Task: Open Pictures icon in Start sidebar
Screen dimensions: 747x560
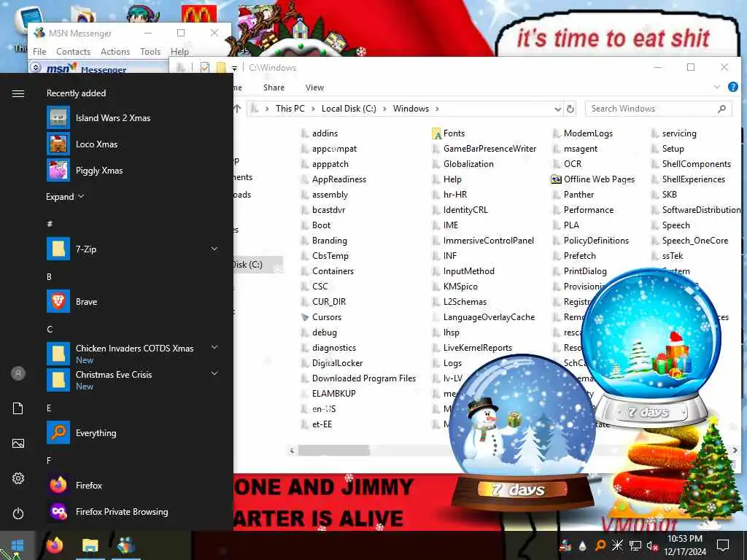Action: click(18, 443)
